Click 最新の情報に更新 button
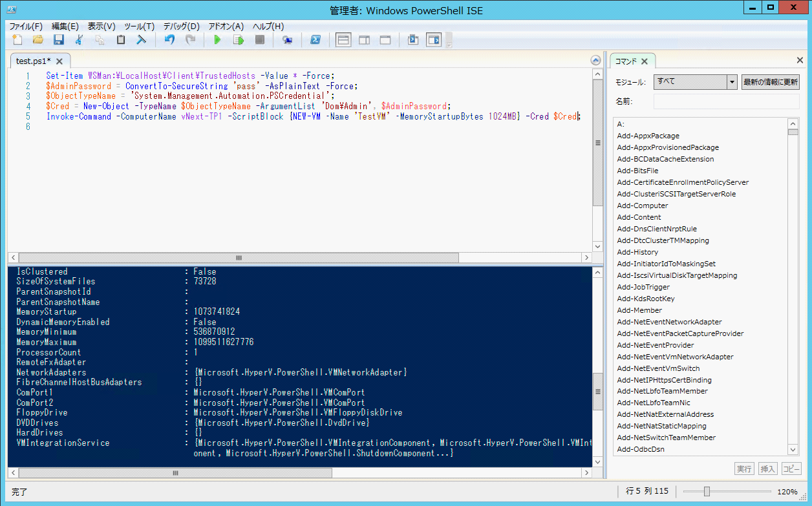 click(x=770, y=82)
